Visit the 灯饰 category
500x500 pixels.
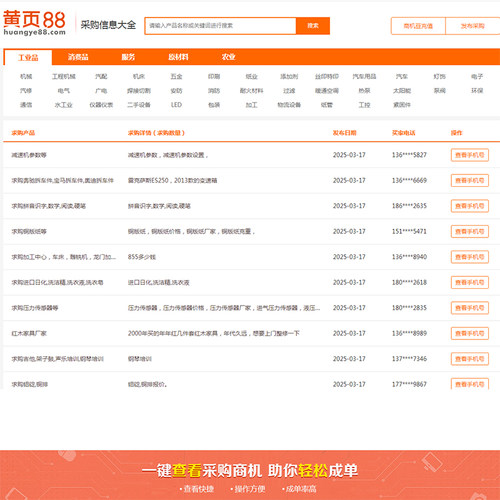tap(439, 77)
